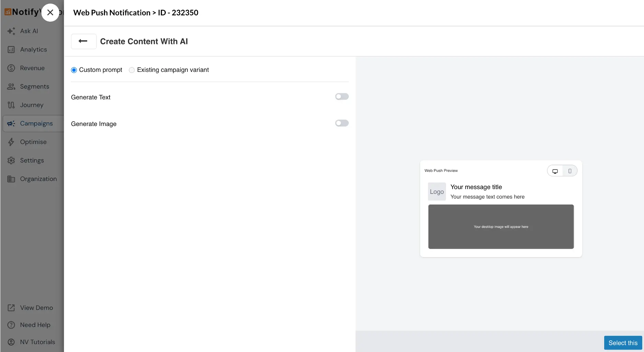The image size is (644, 352).
Task: Choose Existing campaign variant radio option
Action: [131, 70]
